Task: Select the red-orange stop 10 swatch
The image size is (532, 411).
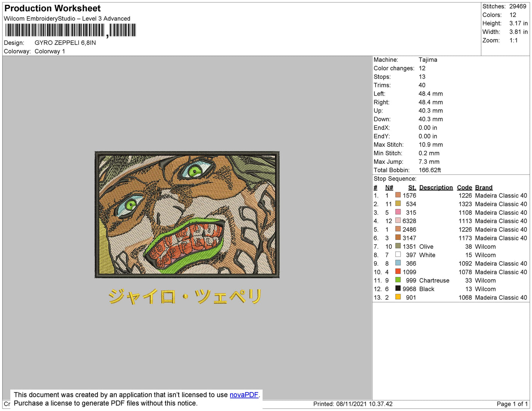Action: (x=398, y=271)
